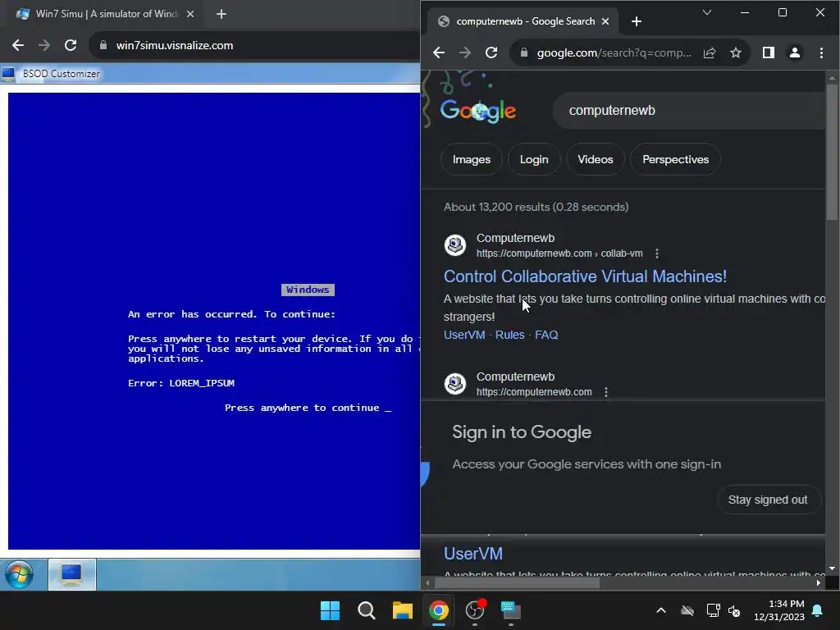Go forward in the Google Search window
The image size is (840, 630).
tap(465, 52)
